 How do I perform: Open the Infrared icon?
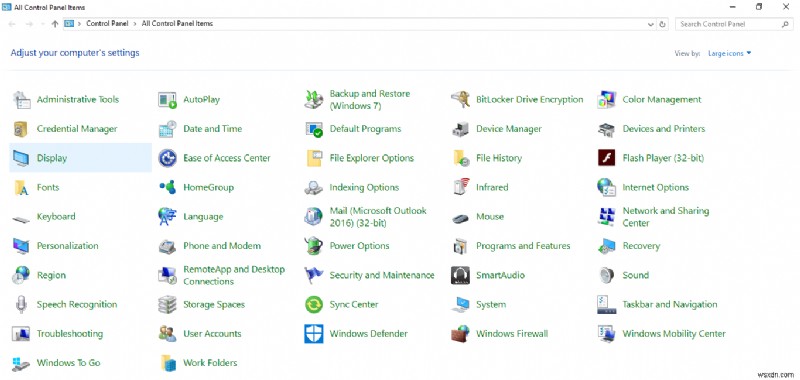coord(461,187)
